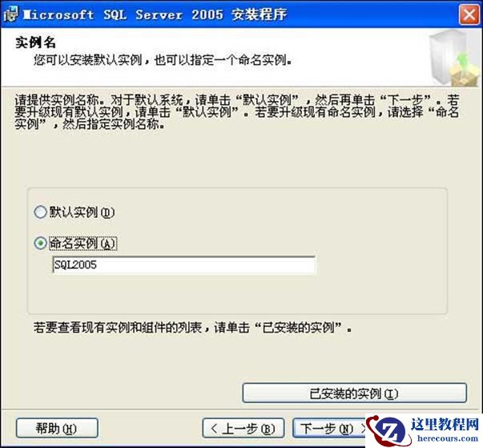Image resolution: width=483 pixels, height=448 pixels.
Task: Go back with 上一步 (B) button
Action: 243,428
